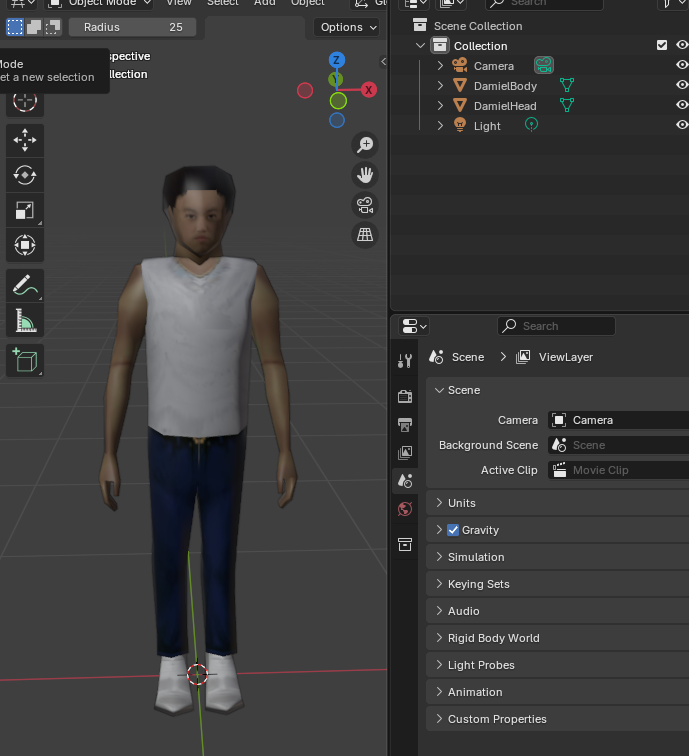Set selection mode to subtract
689x756 pixels.
coord(53,27)
